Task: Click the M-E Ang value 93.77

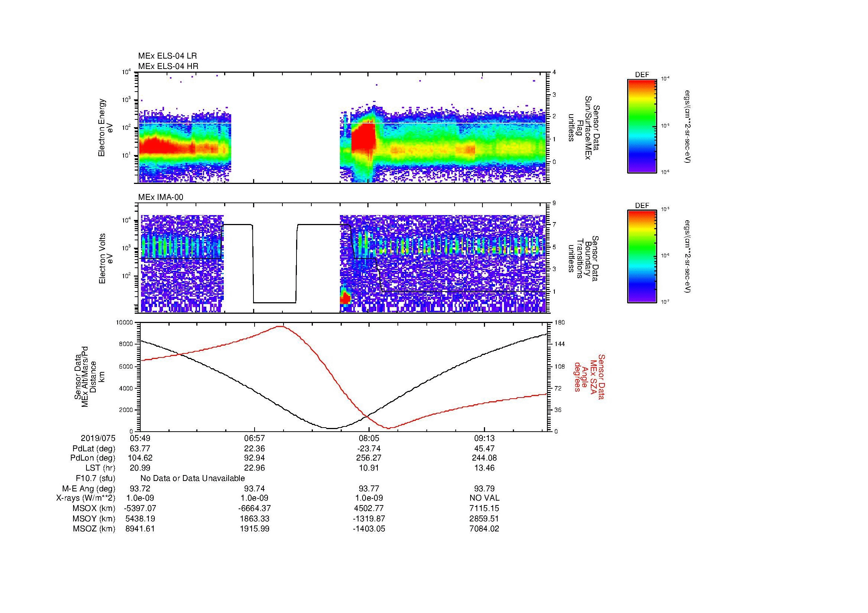Action: tap(369, 489)
